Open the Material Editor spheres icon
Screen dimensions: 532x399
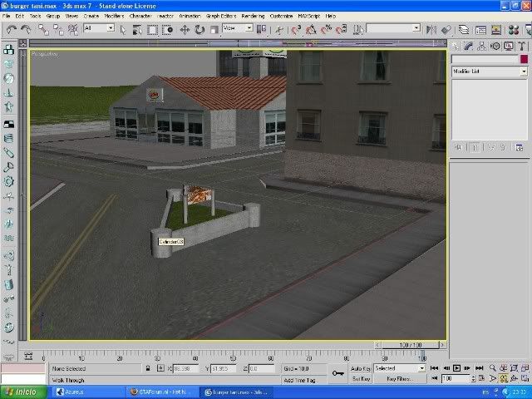pyautogui.click(x=514, y=30)
